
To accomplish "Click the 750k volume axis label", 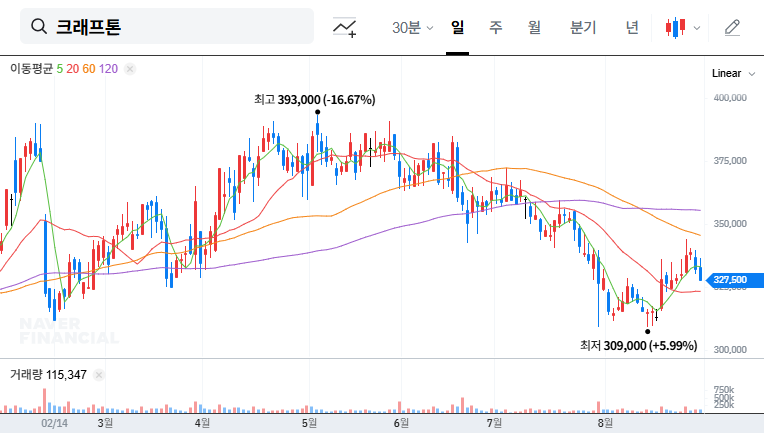I will click(x=724, y=390).
